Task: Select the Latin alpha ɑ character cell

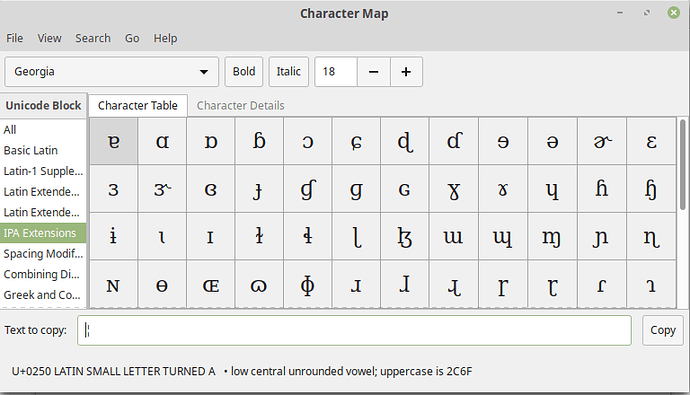Action: (x=162, y=141)
